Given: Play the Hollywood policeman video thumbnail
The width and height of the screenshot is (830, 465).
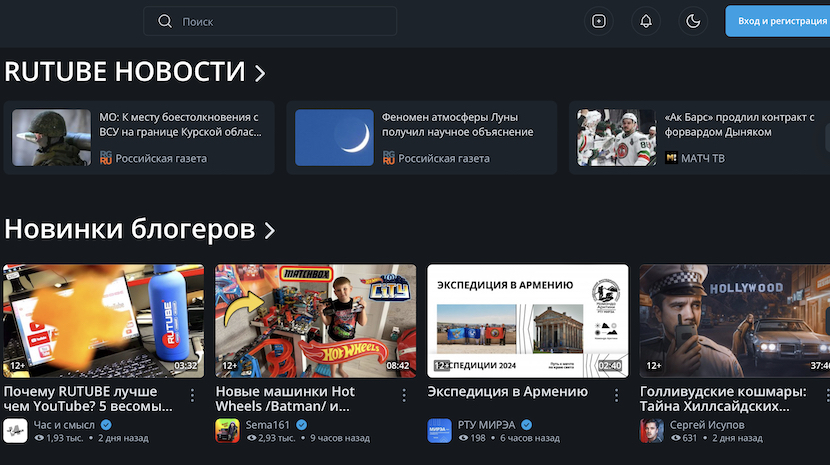Looking at the screenshot, I should pyautogui.click(x=735, y=321).
